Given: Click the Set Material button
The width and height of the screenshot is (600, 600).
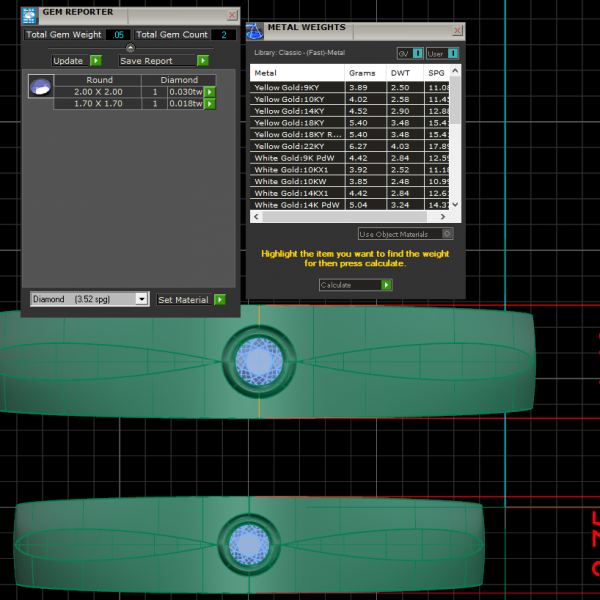Looking at the screenshot, I should (183, 299).
